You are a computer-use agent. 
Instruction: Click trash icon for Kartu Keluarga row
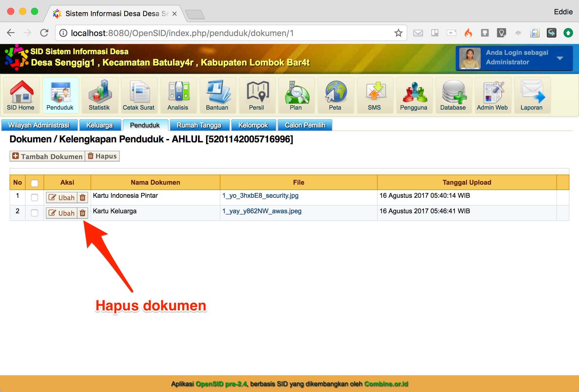click(83, 213)
